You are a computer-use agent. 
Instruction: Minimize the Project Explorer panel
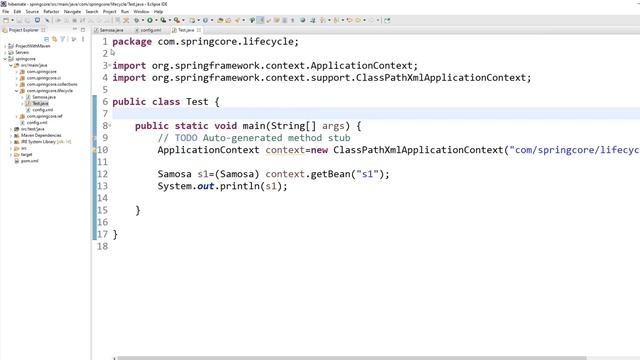(x=75, y=29)
